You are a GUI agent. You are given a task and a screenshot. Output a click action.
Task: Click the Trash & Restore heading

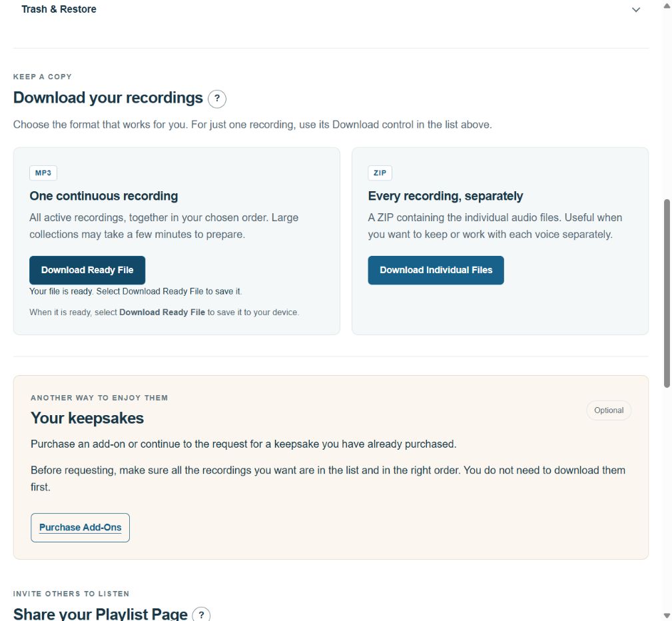(x=59, y=9)
